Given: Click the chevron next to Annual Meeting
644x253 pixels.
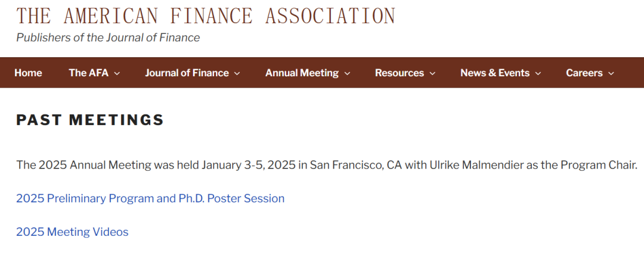Looking at the screenshot, I should point(347,73).
